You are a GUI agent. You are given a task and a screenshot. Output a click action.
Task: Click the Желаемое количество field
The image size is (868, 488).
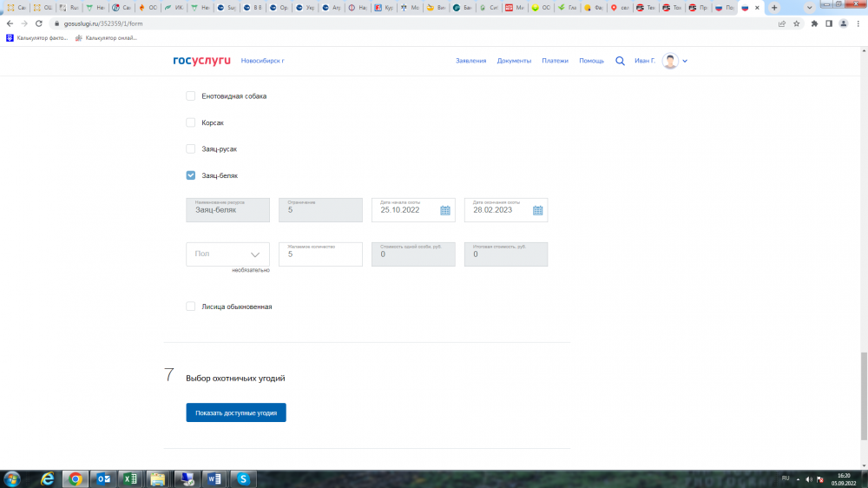tap(320, 254)
